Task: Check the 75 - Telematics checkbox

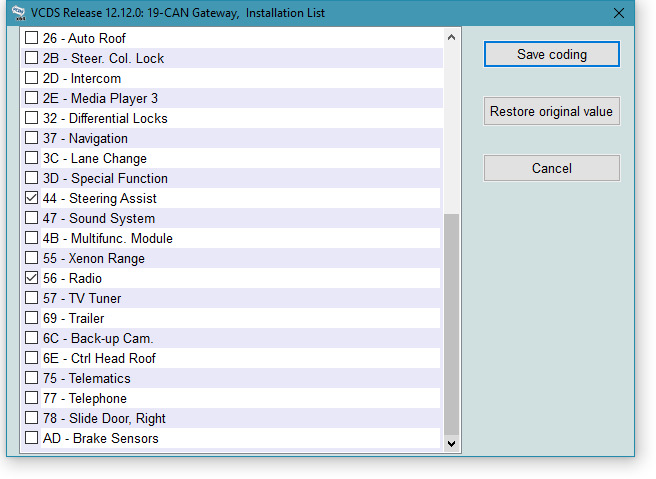Action: (x=31, y=378)
